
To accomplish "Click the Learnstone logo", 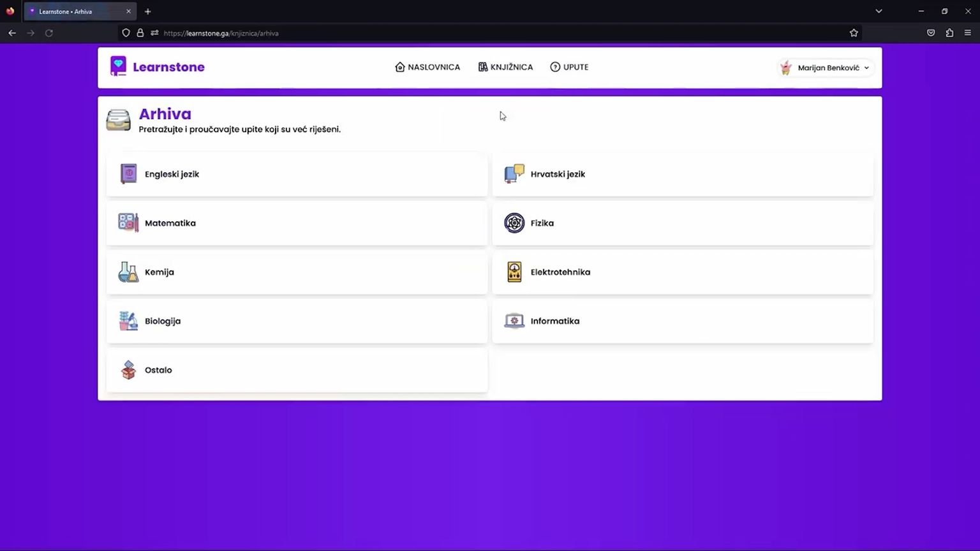I will (x=157, y=67).
